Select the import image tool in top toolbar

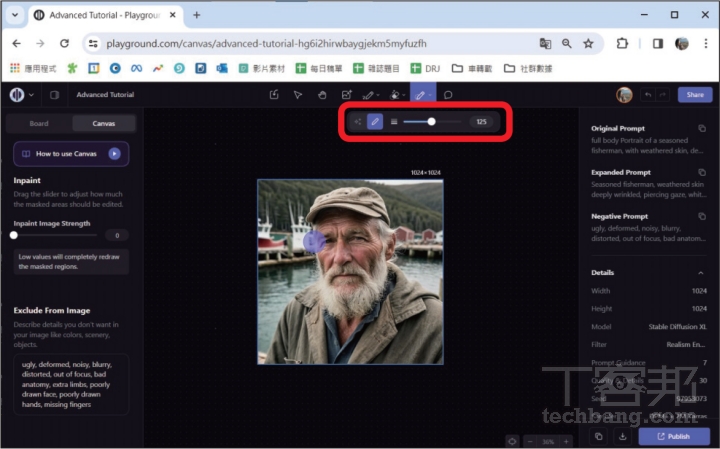[x=274, y=95]
